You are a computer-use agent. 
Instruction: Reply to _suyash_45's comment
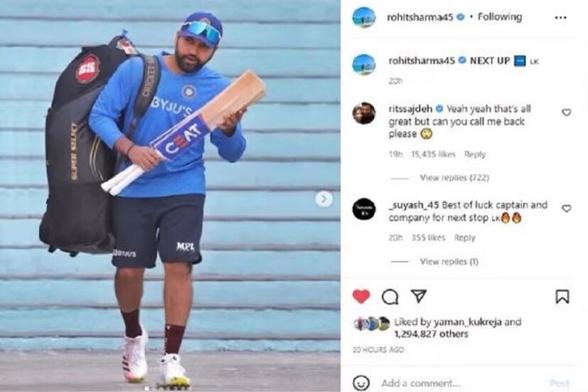pyautogui.click(x=464, y=238)
